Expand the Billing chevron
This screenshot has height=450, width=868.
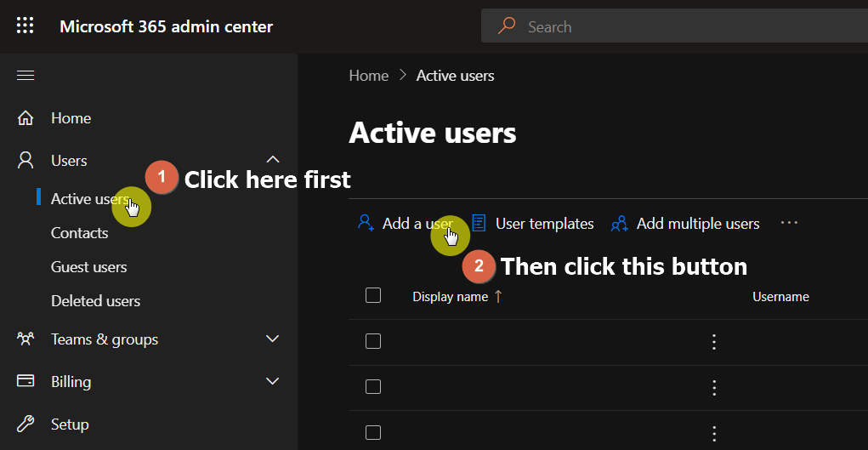coord(272,381)
